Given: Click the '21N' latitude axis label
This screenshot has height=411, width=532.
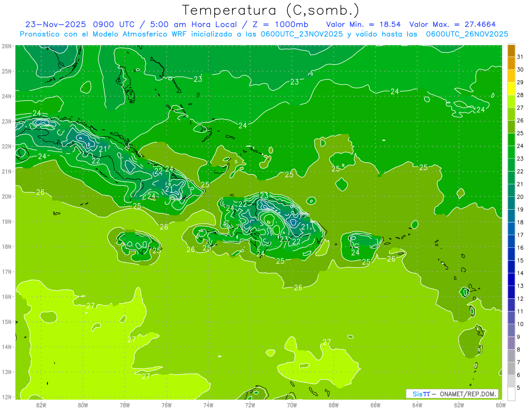Looking at the screenshot, I should click(7, 172).
